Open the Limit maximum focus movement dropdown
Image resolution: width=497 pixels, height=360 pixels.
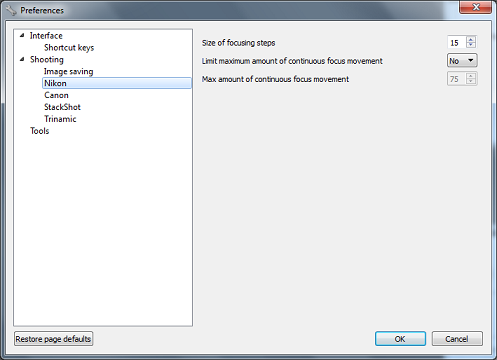coord(462,61)
